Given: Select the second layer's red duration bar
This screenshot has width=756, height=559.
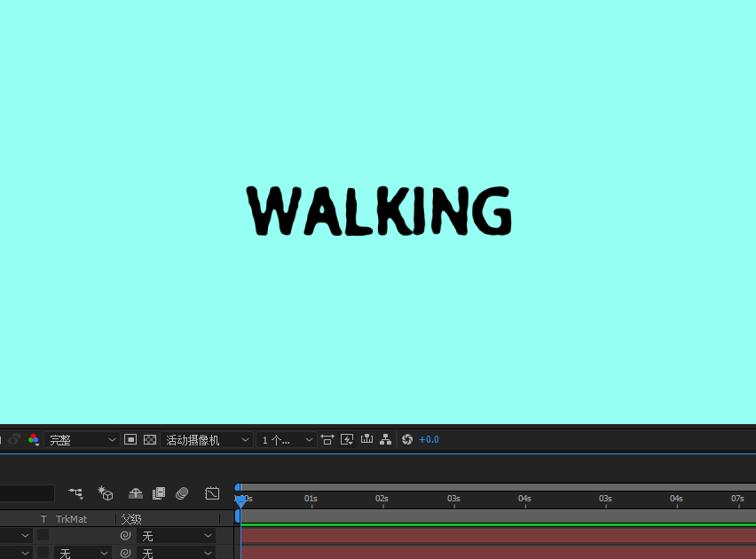Looking at the screenshot, I should (x=498, y=552).
